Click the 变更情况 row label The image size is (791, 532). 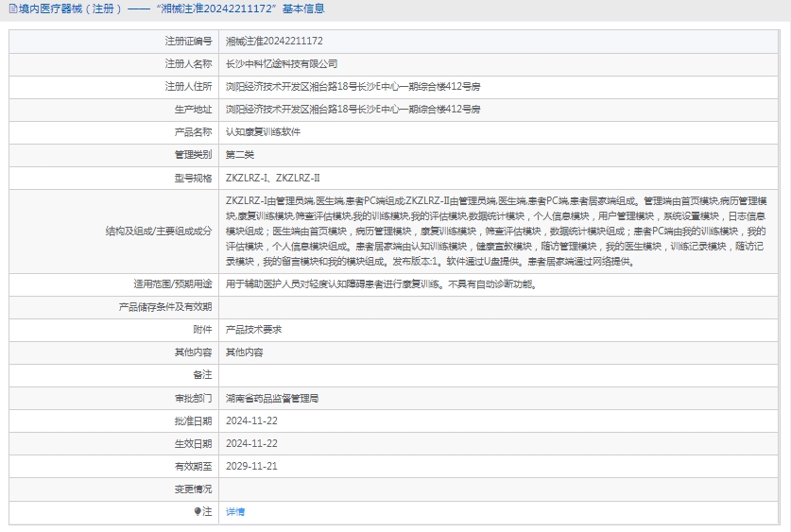[x=194, y=489]
